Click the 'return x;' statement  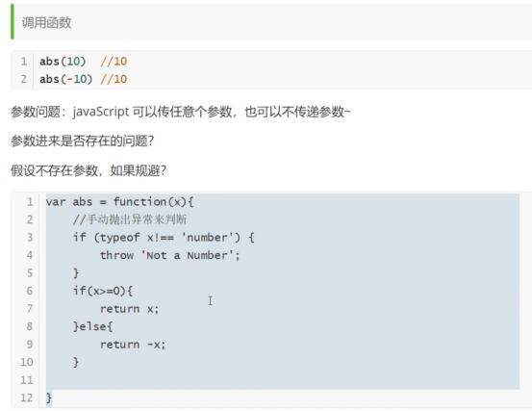click(129, 309)
